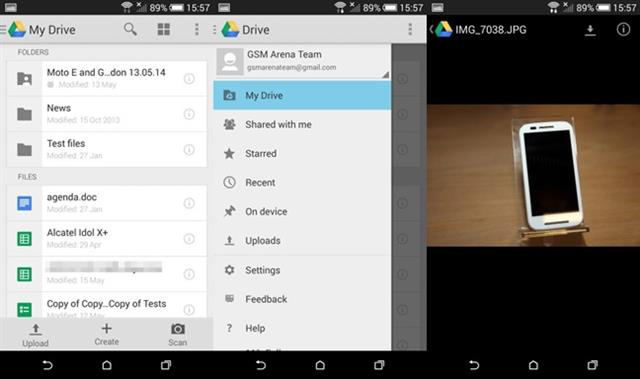Viewport: 640px width, 379px height.
Task: Tap the My Drive title with logo
Action: pos(42,30)
